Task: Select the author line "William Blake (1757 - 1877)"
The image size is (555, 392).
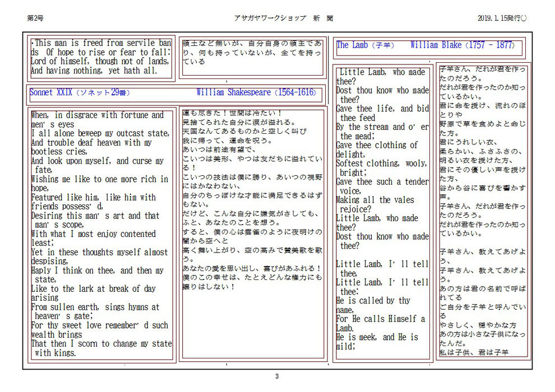Action: click(x=462, y=45)
